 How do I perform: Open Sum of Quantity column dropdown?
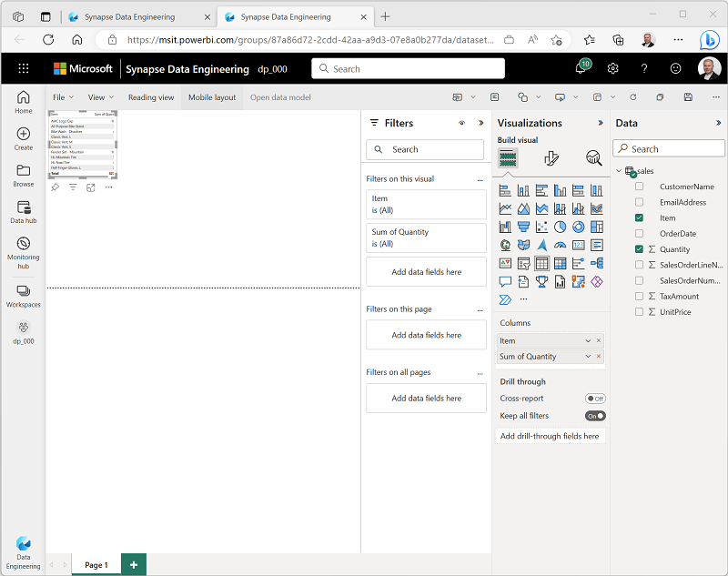[x=588, y=357]
